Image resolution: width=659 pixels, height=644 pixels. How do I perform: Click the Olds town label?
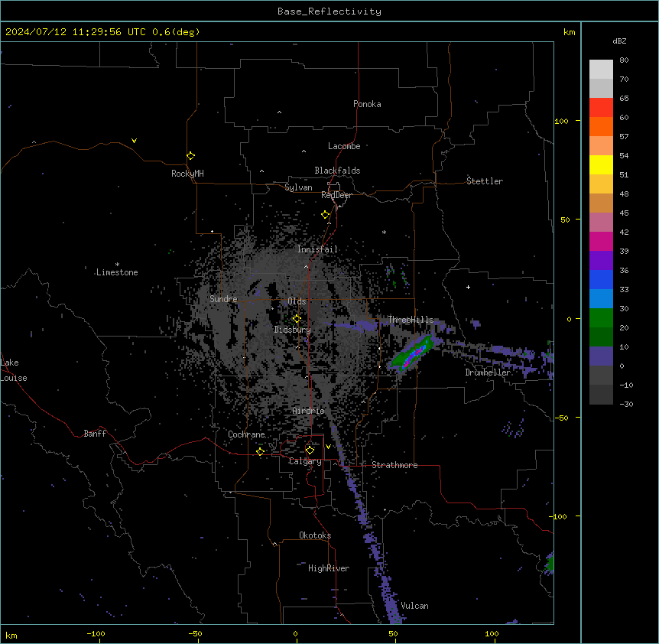coord(297,301)
